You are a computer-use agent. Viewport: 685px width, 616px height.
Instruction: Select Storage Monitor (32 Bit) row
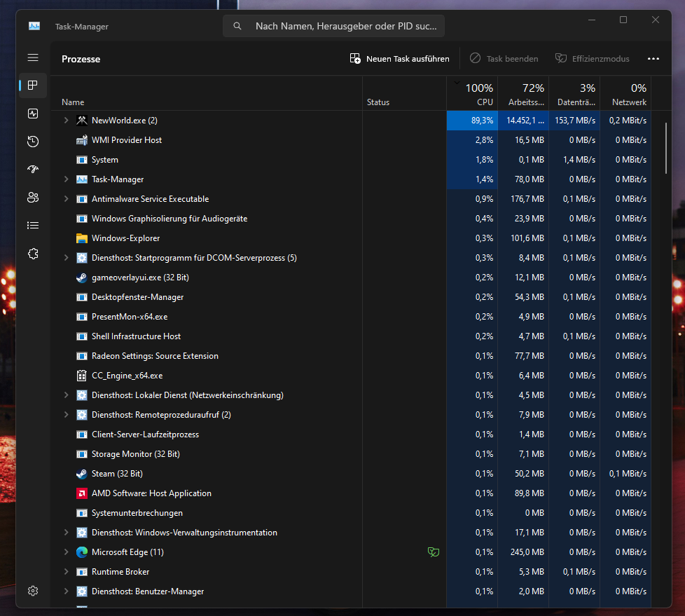pyautogui.click(x=351, y=454)
